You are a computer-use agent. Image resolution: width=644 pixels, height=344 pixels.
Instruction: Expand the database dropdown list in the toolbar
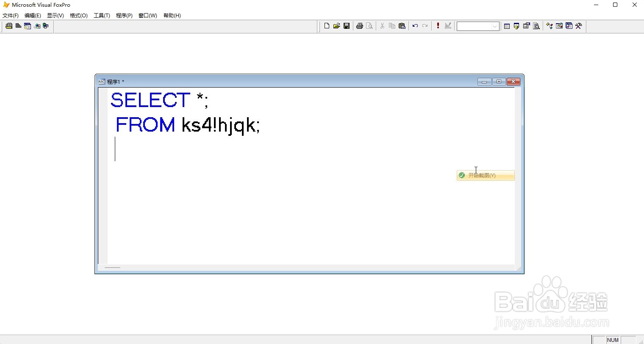pyautogui.click(x=495, y=26)
